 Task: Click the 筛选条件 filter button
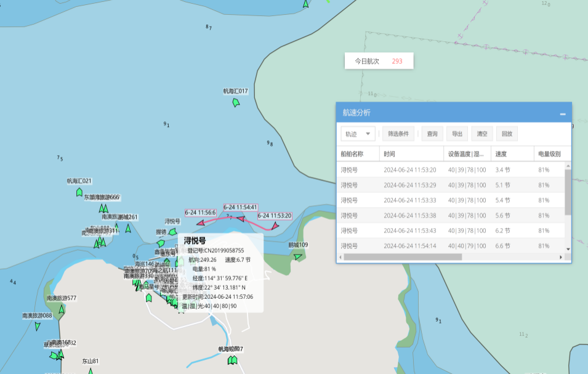coord(398,134)
